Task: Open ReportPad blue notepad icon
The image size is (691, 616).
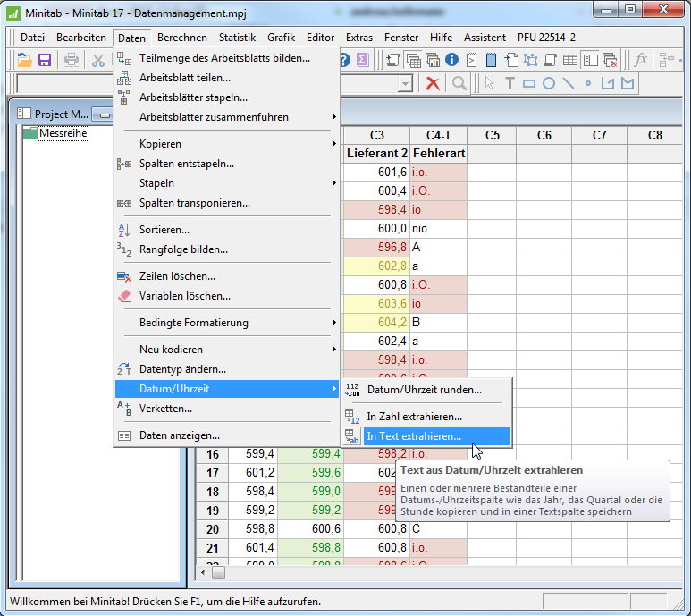Action: point(491,60)
